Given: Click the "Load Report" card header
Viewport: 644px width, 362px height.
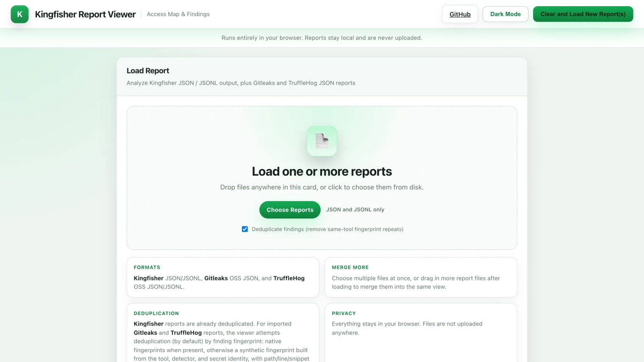Looking at the screenshot, I should [148, 70].
